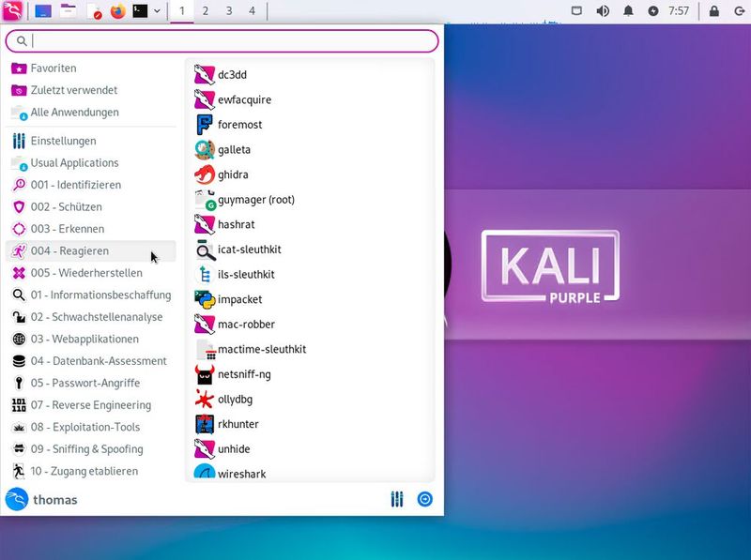Image resolution: width=751 pixels, height=560 pixels.
Task: Launch ollydbg debugger
Action: click(232, 400)
